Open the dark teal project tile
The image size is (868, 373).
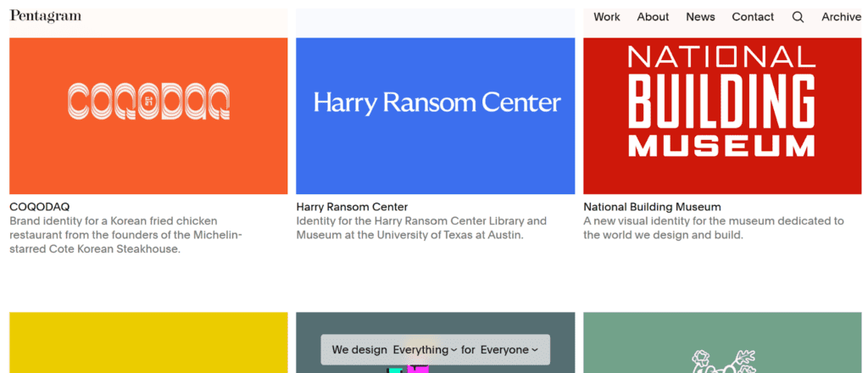(435, 324)
